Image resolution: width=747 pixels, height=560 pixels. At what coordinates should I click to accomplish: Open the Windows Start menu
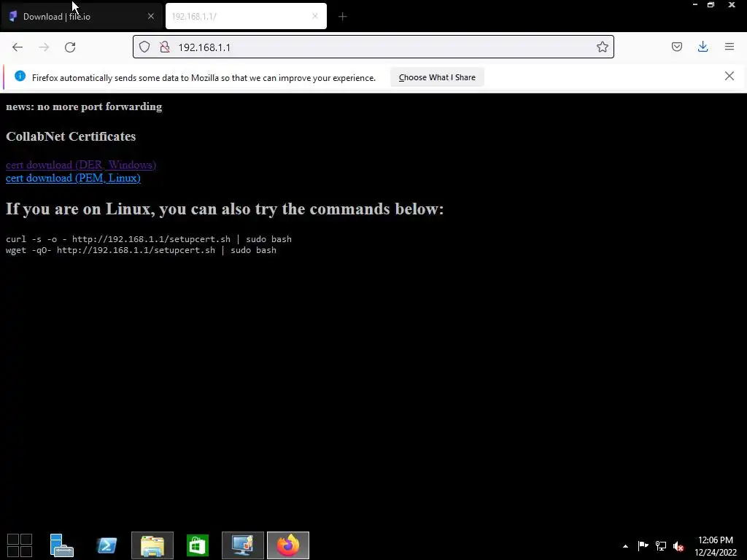(20, 545)
